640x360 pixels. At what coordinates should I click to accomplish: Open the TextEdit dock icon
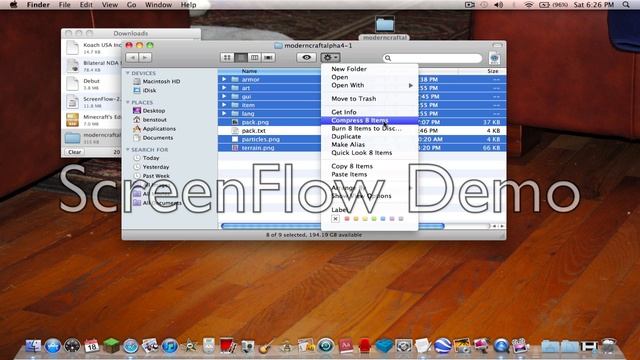(x=422, y=346)
